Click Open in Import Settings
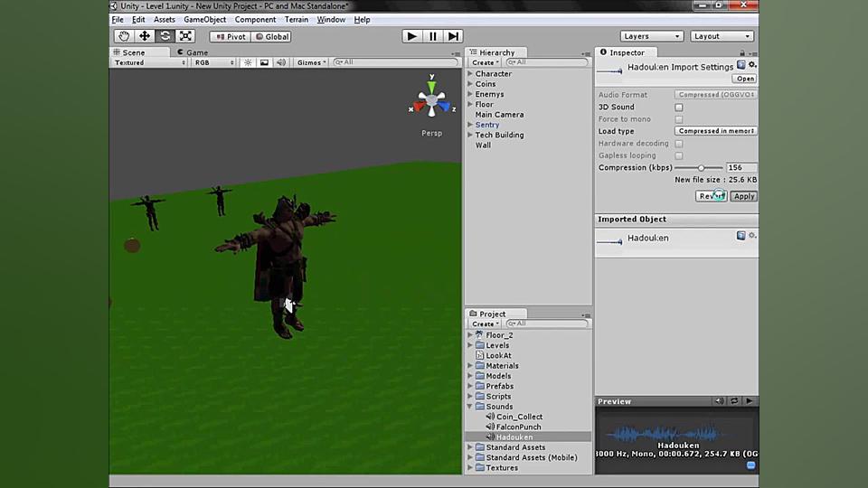Image resolution: width=868 pixels, height=488 pixels. tap(744, 79)
